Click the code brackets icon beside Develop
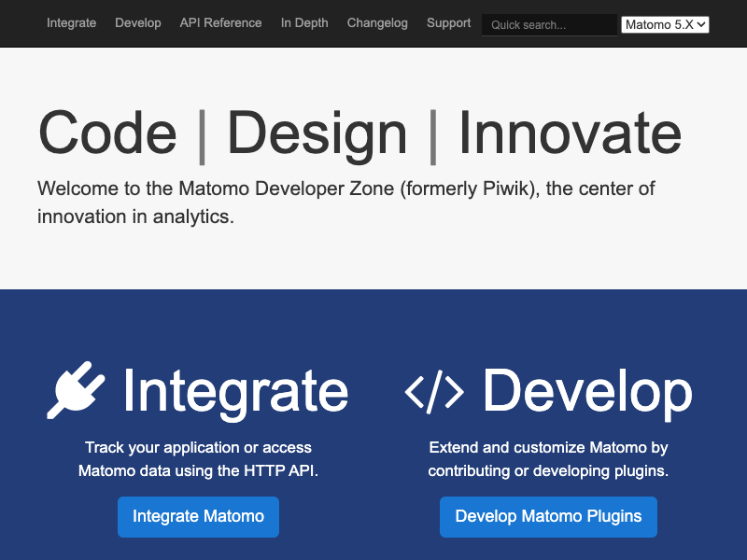The height and width of the screenshot is (560, 747). point(434,392)
